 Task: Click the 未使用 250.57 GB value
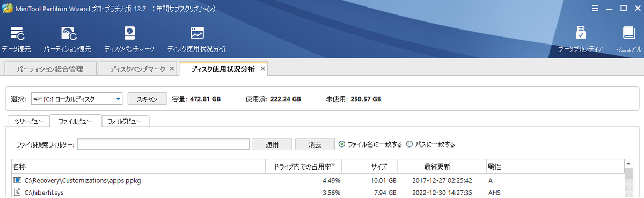(x=366, y=99)
